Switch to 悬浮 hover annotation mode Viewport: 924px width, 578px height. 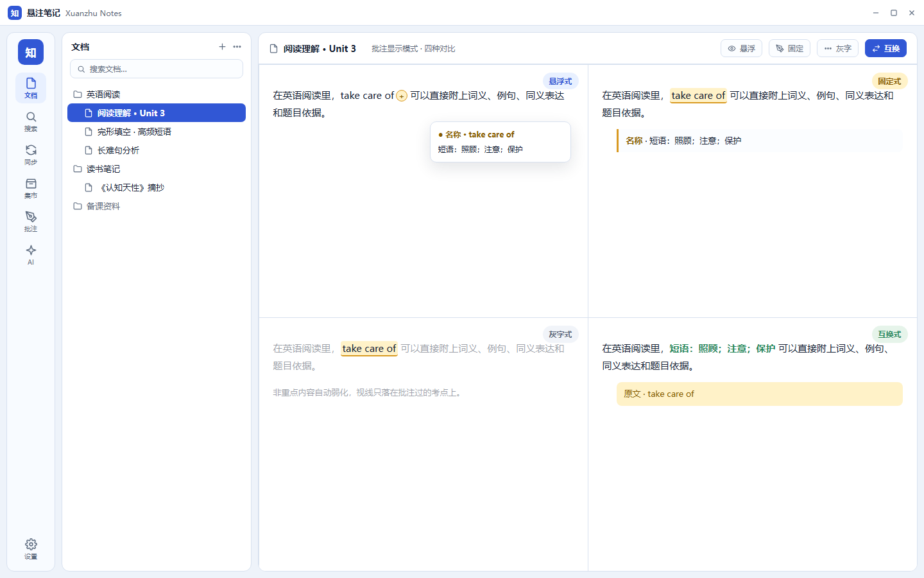pos(741,48)
